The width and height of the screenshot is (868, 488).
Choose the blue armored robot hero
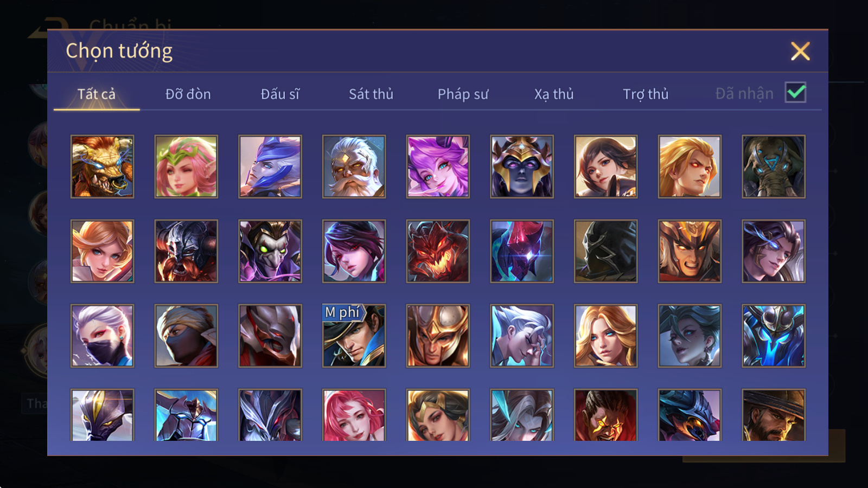click(x=774, y=336)
